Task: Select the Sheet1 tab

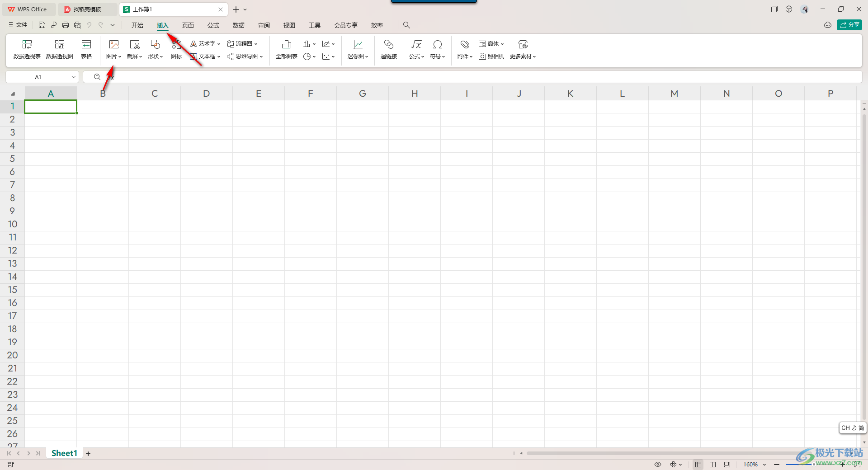Action: [x=64, y=453]
